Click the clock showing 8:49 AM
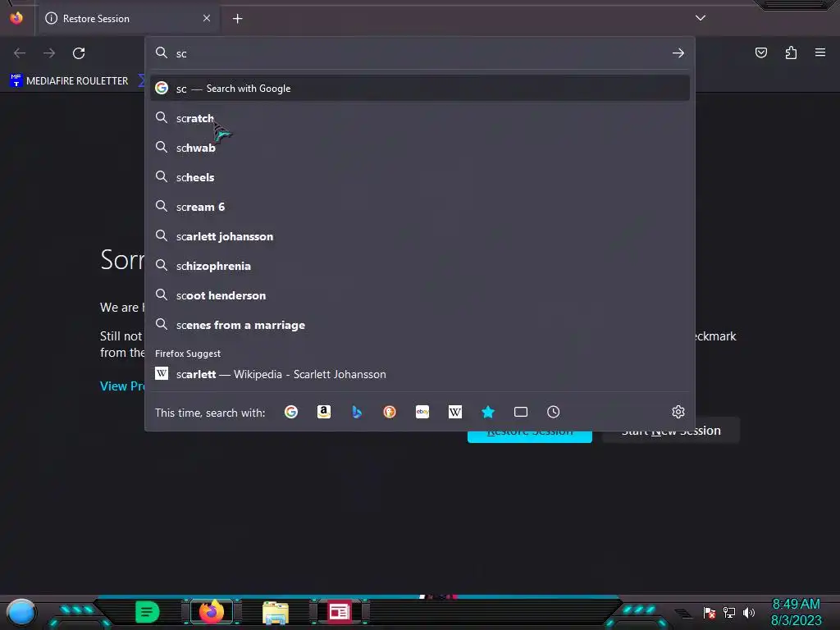The image size is (840, 630). (796, 612)
